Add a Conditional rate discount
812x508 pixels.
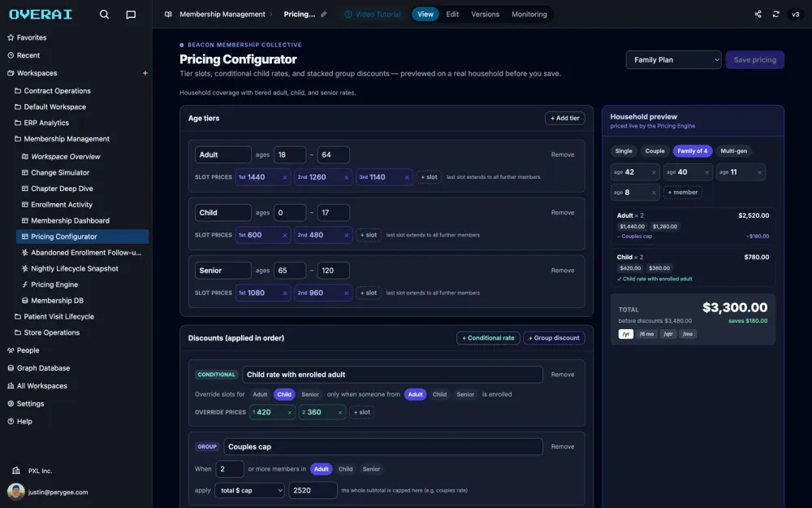[488, 338]
